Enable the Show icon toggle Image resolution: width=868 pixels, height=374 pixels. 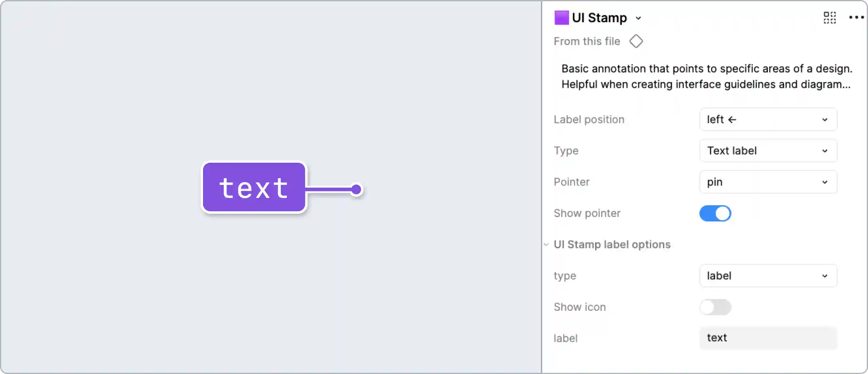click(x=715, y=307)
